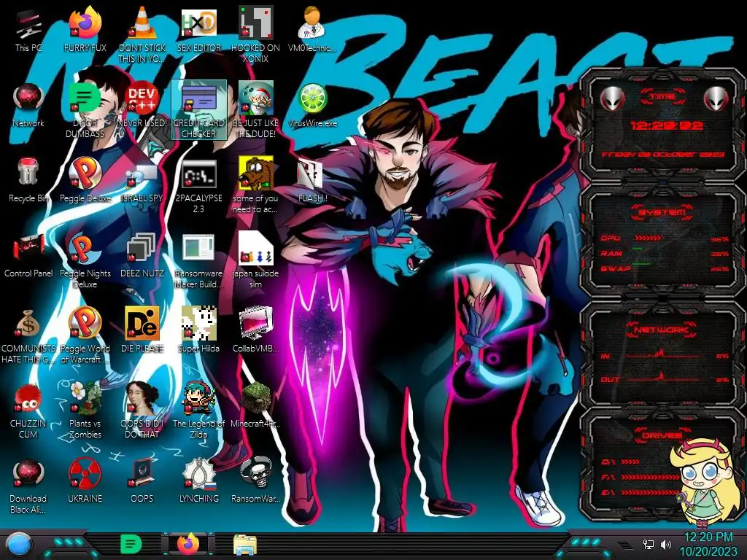Select the Dev-C++ NEVER USED shortcut
The height and width of the screenshot is (560, 747).
(x=142, y=106)
